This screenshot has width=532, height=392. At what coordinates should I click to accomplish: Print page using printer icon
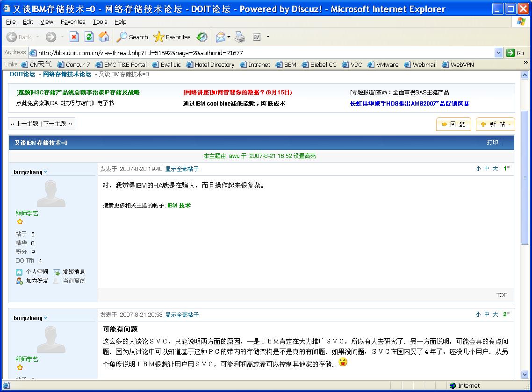point(240,37)
